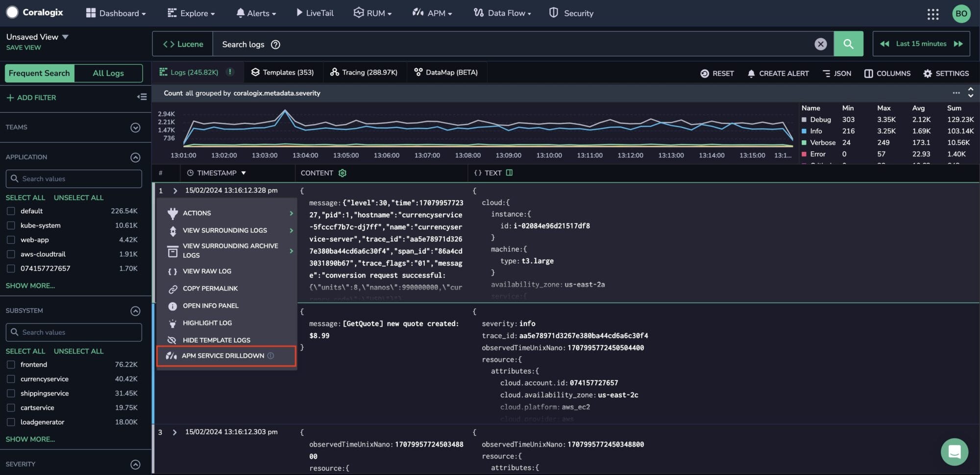Screen dimensions: 980x475
Task: Click the TEXT column layout icon
Action: pyautogui.click(x=509, y=173)
